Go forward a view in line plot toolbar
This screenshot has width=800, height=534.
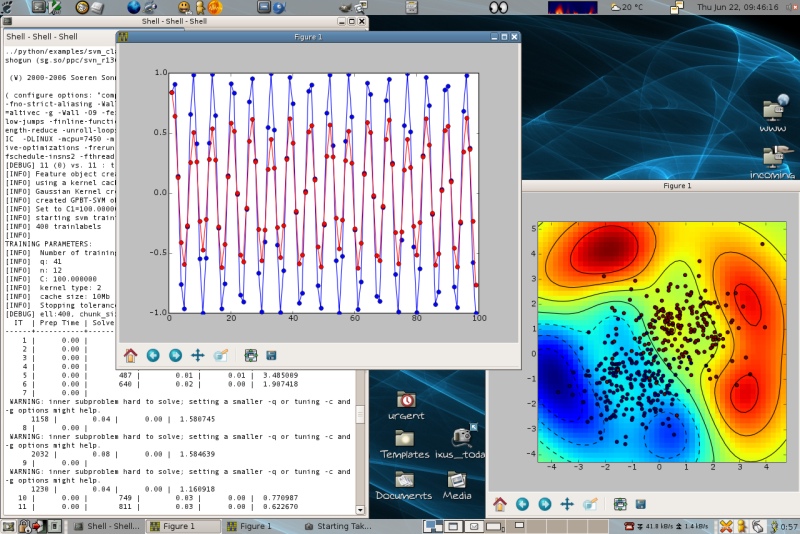(x=175, y=354)
